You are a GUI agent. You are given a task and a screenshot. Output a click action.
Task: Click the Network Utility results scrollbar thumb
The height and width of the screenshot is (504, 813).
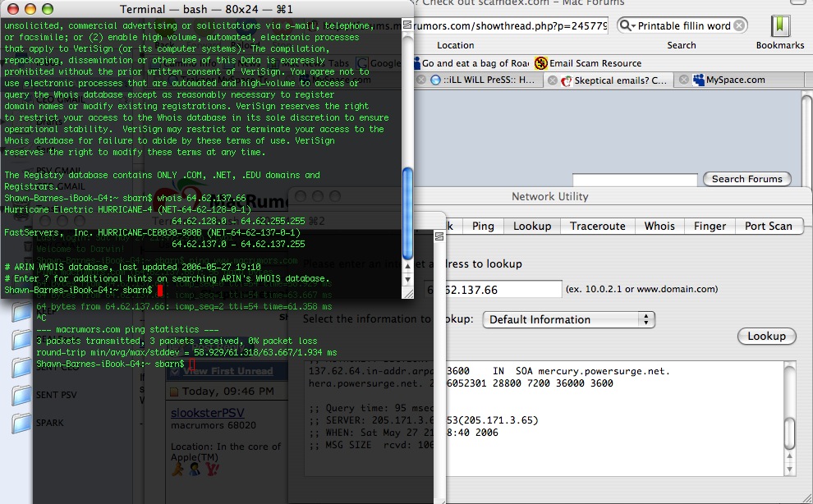click(789, 433)
